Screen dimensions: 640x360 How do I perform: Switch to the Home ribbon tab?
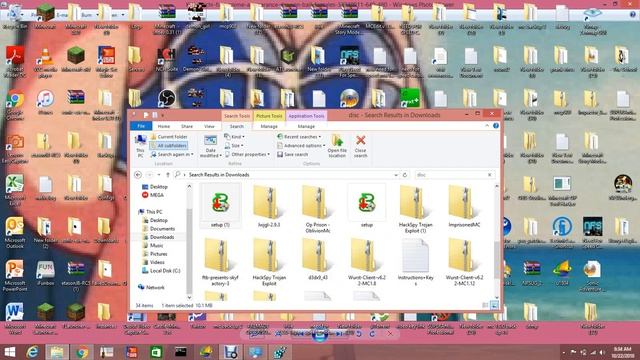pos(164,126)
